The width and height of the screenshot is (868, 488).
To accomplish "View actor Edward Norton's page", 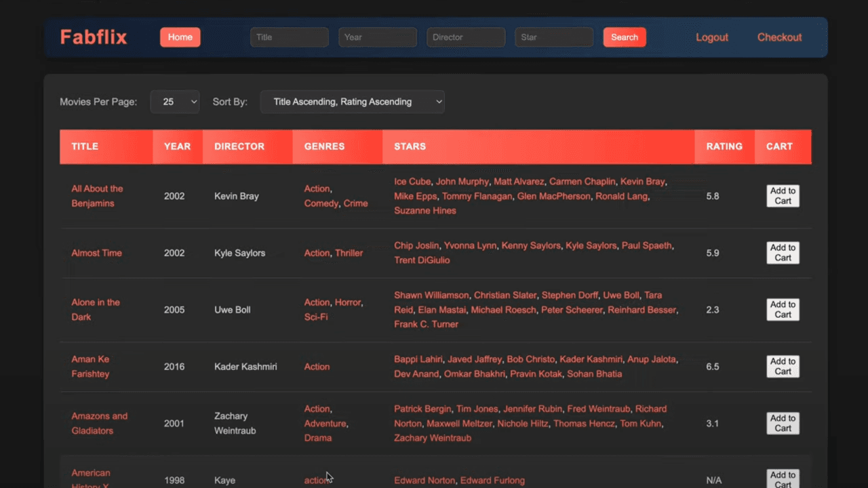I will pyautogui.click(x=425, y=479).
